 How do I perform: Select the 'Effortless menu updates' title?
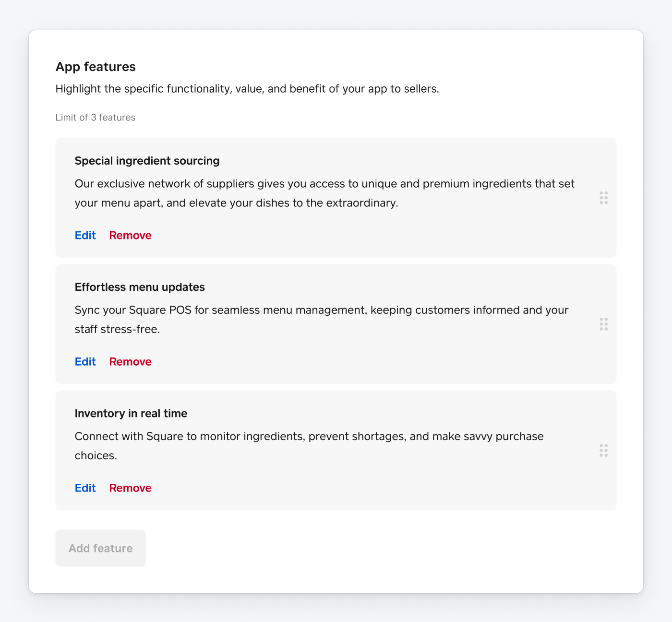pyautogui.click(x=140, y=287)
